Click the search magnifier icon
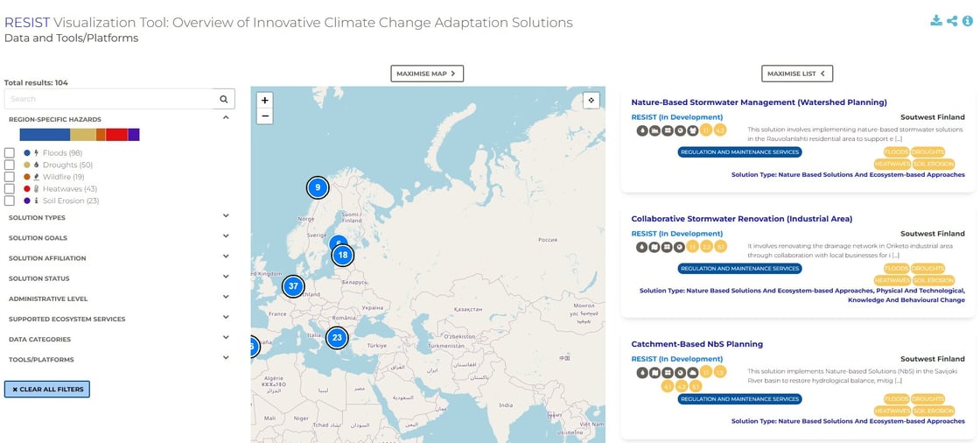The height and width of the screenshot is (443, 980). pos(224,99)
